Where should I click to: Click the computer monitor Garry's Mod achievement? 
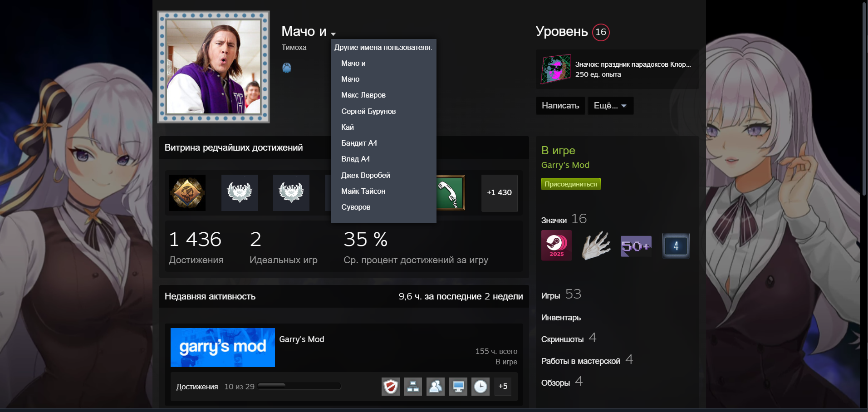[x=458, y=387]
